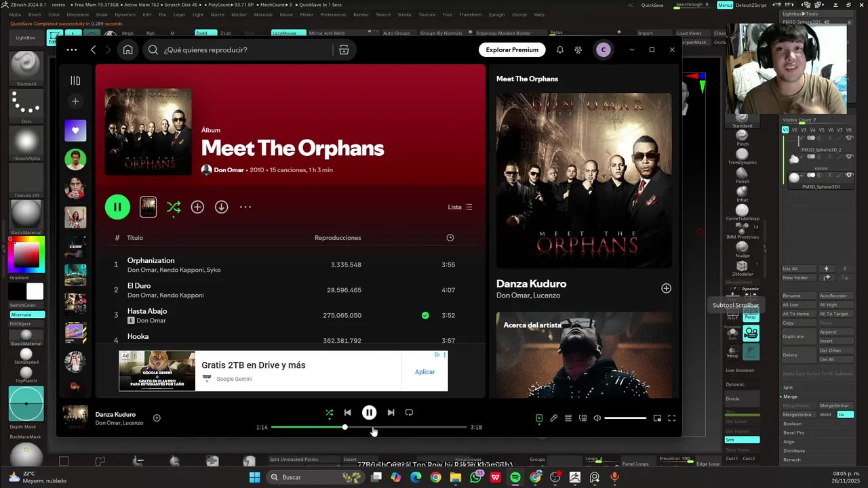
Task: Open ZBrush Zplugin menu
Action: point(496,14)
